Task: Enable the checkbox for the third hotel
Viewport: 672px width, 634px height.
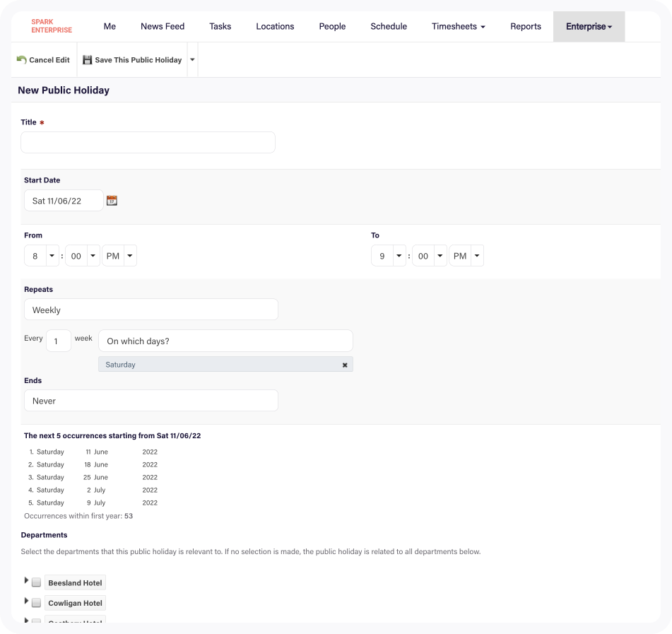Action: click(x=36, y=621)
